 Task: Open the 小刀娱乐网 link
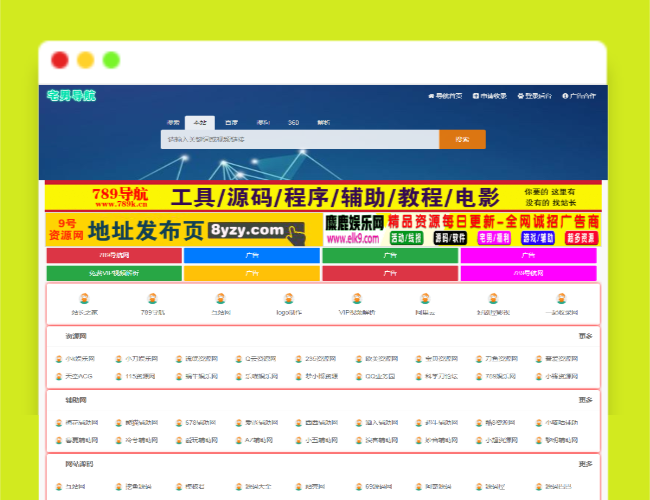(x=141, y=359)
